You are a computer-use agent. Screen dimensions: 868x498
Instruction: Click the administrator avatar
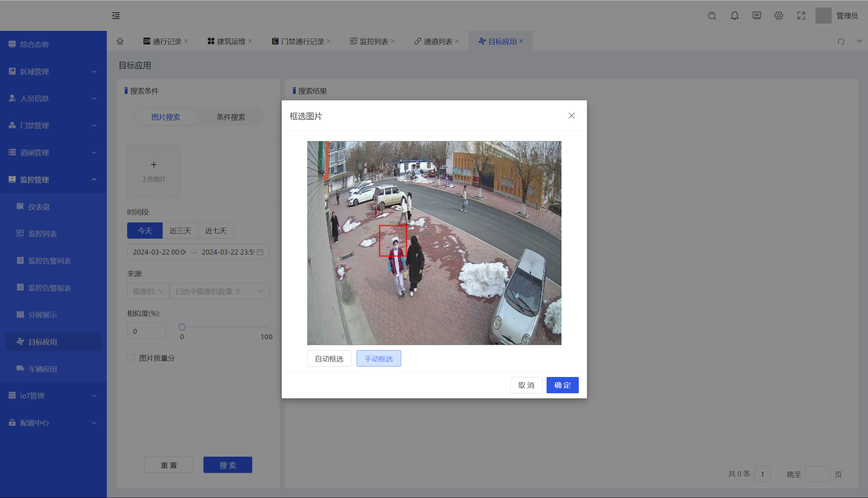824,16
